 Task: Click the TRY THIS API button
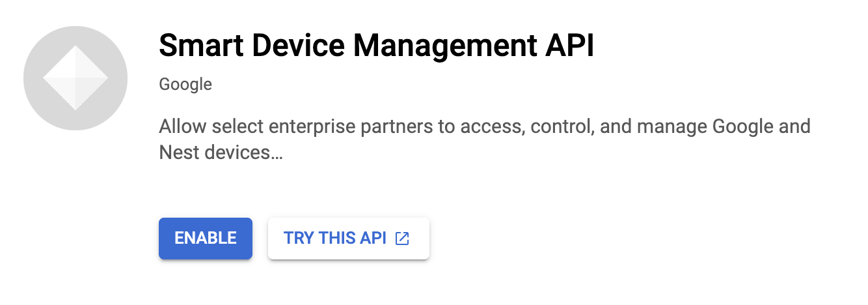pos(348,239)
